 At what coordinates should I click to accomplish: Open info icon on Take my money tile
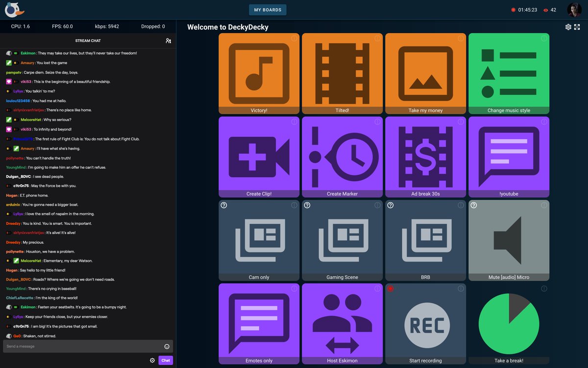pyautogui.click(x=461, y=38)
